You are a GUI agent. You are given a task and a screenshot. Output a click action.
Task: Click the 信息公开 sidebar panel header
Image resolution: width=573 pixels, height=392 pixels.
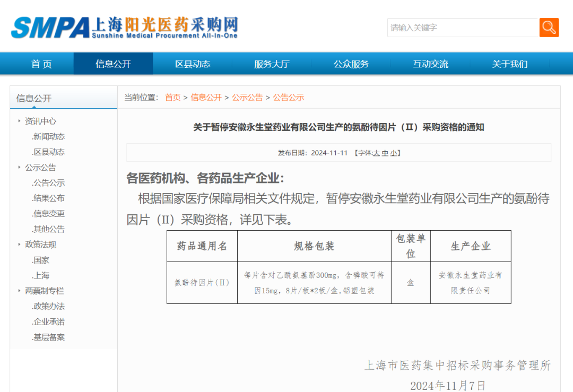(x=64, y=98)
